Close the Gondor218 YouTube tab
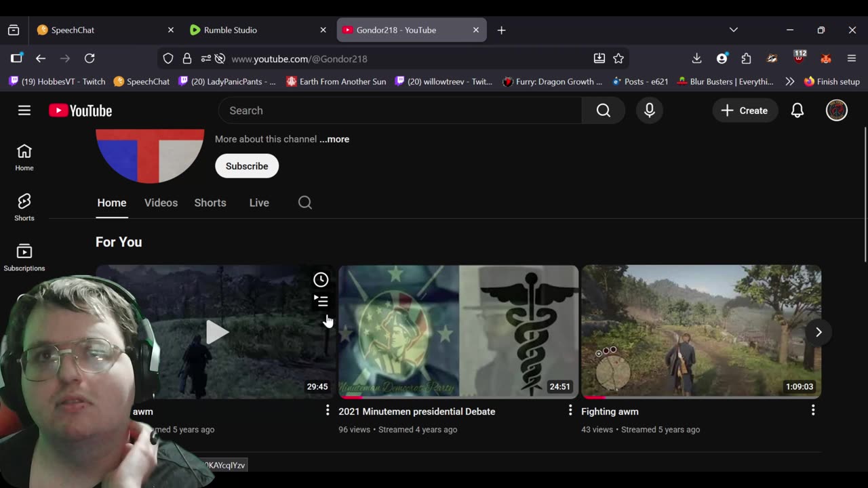This screenshot has height=488, width=868. click(476, 30)
